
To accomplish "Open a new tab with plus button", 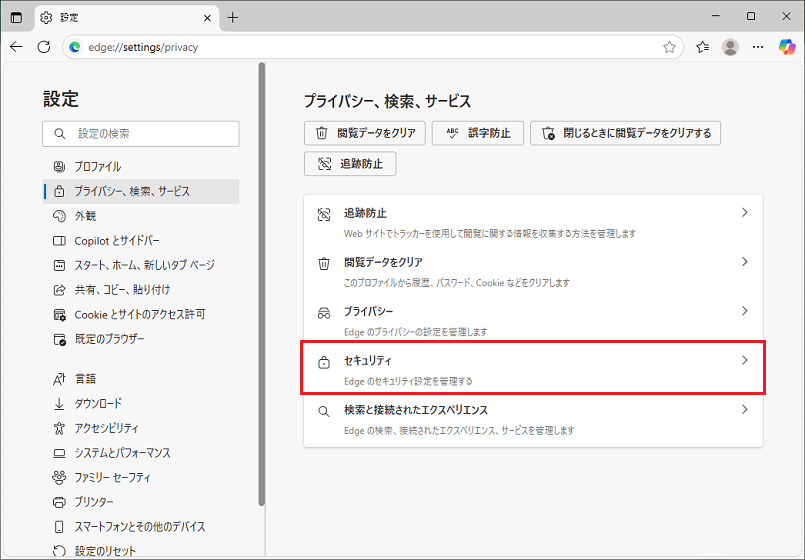I will 233,17.
